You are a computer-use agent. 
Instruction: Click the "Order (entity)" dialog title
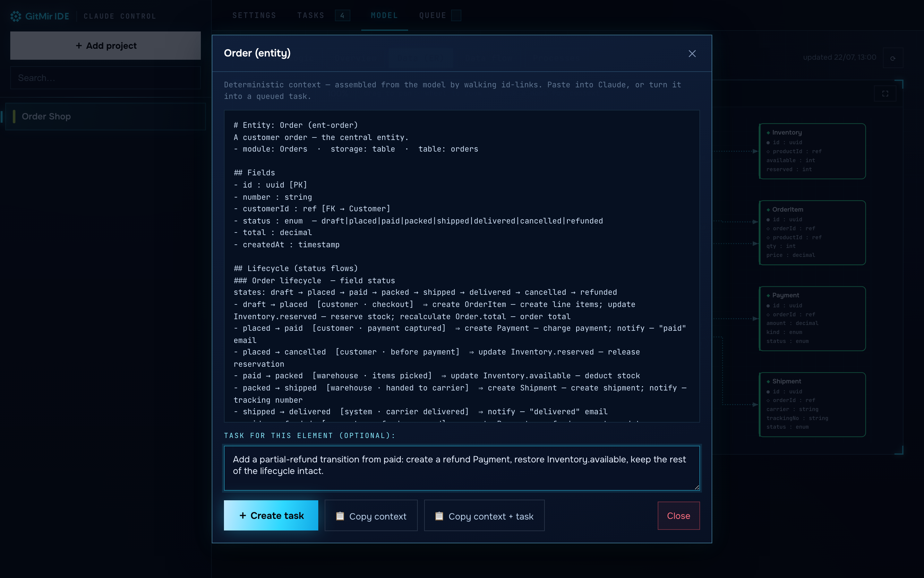pos(257,53)
